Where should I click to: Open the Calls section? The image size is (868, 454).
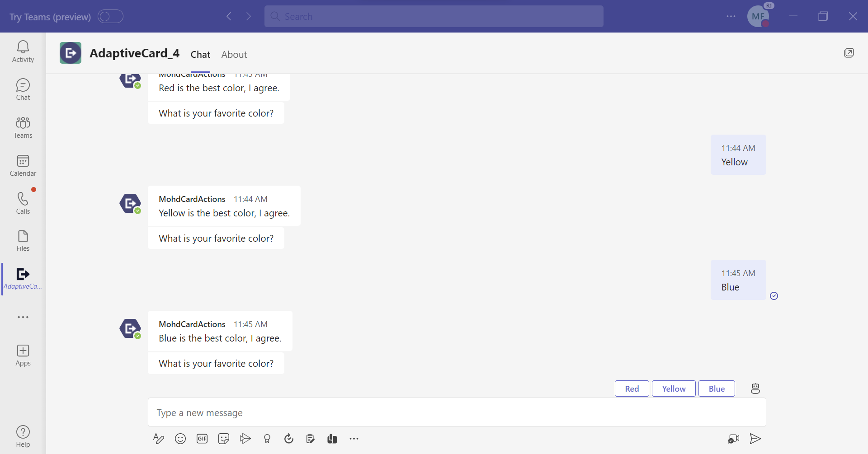(23, 203)
